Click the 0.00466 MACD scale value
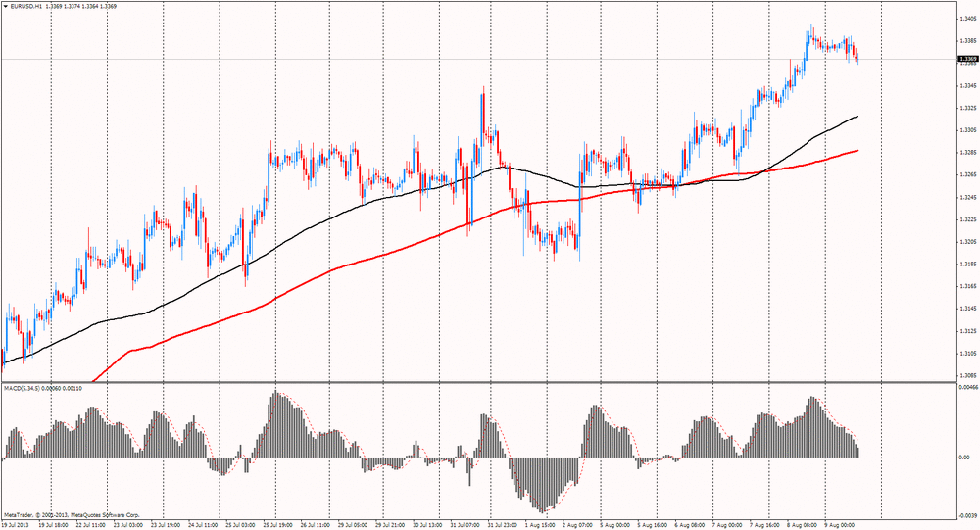 968,388
